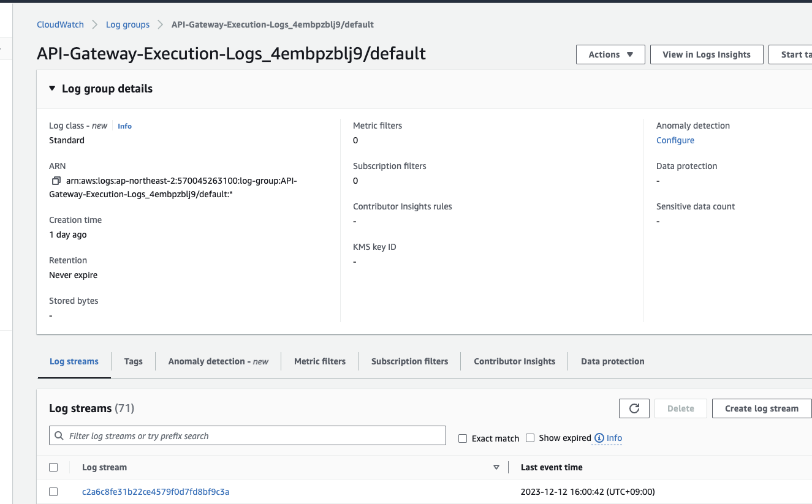
Task: Open the Contributor Insights tab
Action: [x=515, y=361]
